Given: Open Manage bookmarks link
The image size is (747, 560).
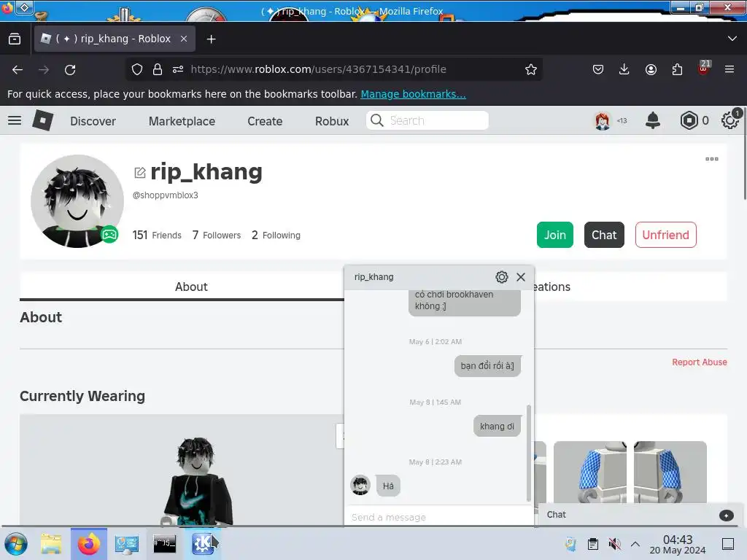Looking at the screenshot, I should (x=413, y=94).
